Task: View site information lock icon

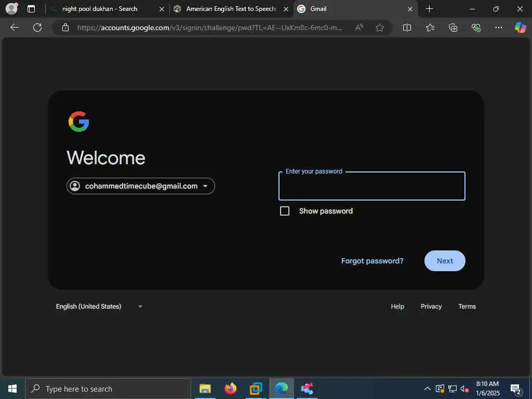Action: [x=65, y=28]
